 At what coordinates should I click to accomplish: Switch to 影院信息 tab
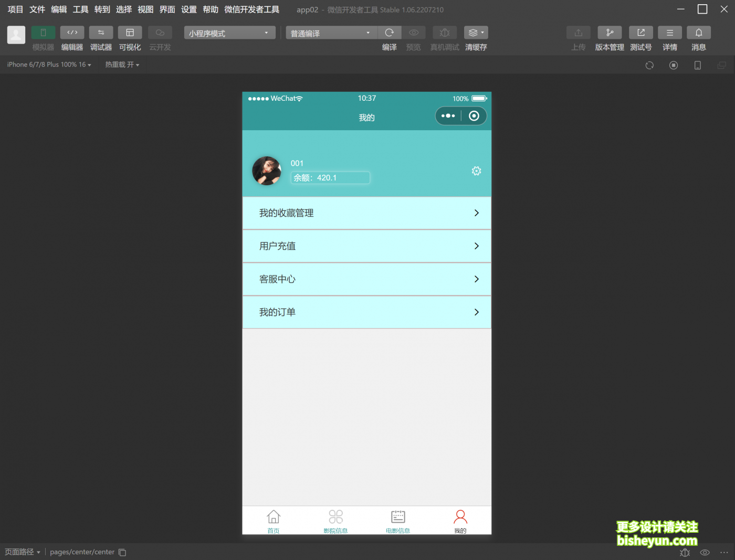point(335,521)
